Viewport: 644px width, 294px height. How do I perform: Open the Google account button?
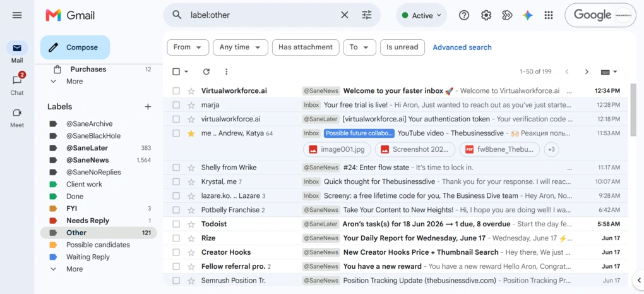pyautogui.click(x=600, y=15)
